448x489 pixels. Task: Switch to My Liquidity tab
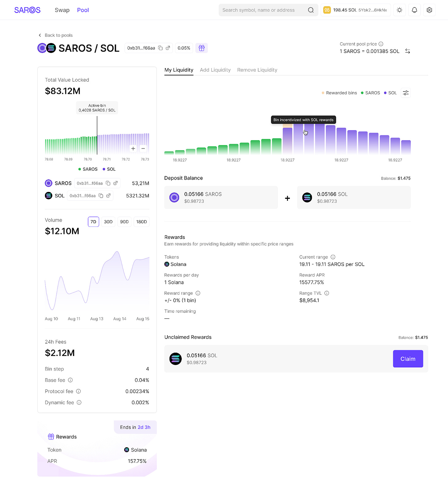tap(179, 70)
